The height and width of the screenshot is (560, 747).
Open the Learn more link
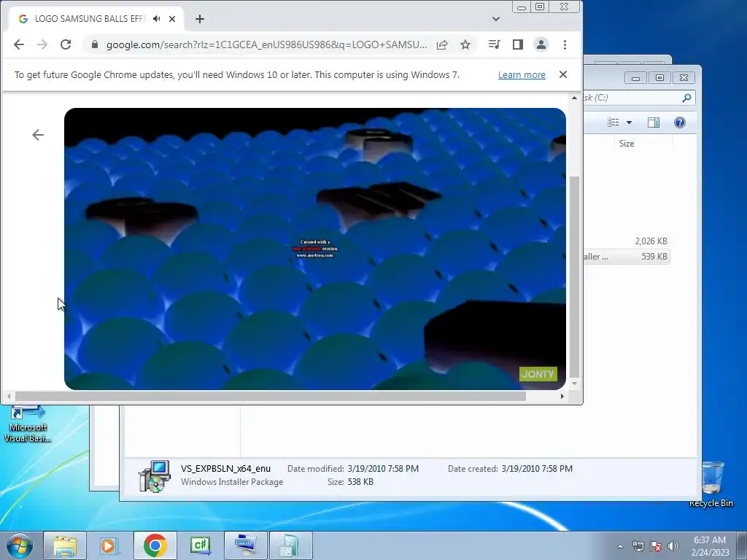point(522,75)
